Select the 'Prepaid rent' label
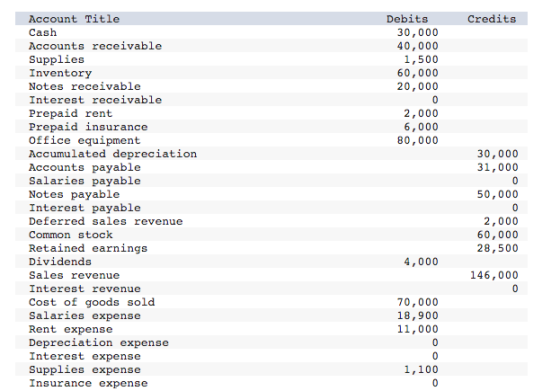Image resolution: width=560 pixels, height=391 pixels. (70, 114)
